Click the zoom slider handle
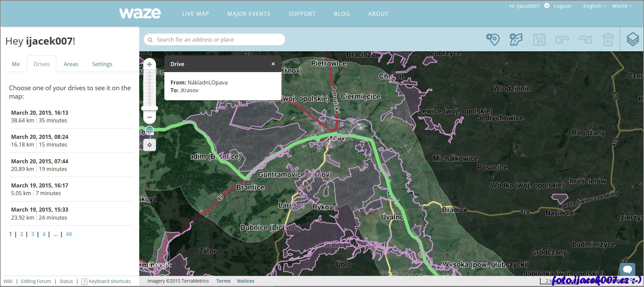This screenshot has height=287, width=644. click(x=150, y=108)
